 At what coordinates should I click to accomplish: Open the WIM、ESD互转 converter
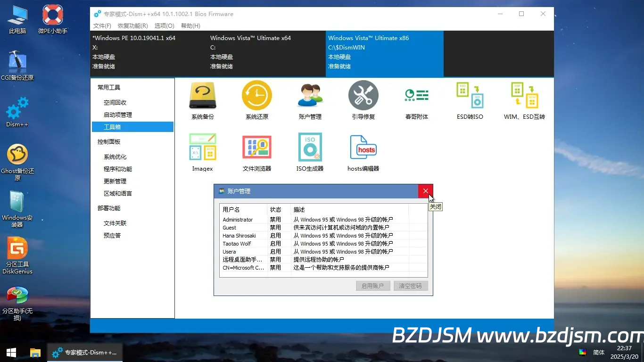click(524, 100)
